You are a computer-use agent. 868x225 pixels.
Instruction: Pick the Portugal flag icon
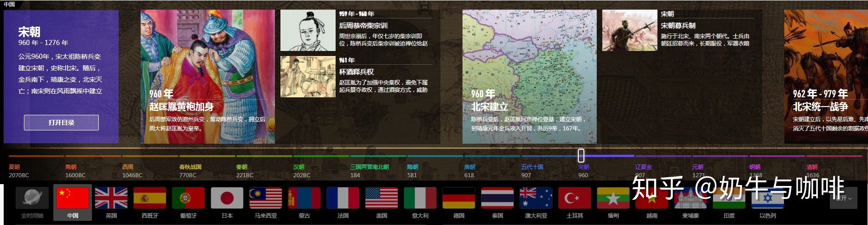pos(188,198)
